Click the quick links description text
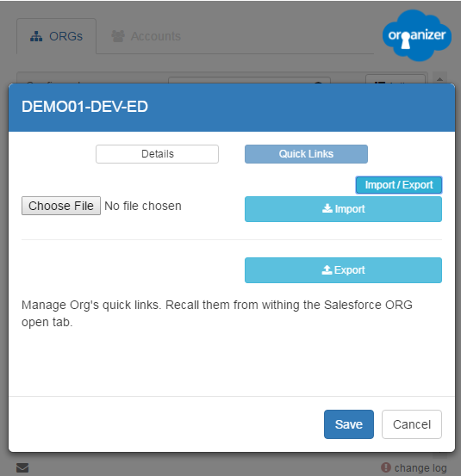 tap(217, 313)
